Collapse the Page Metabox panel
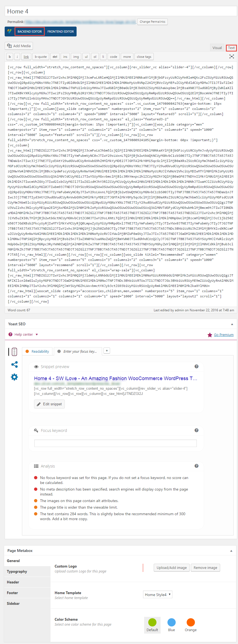Screen dimensions: 238x644 [x=231, y=551]
